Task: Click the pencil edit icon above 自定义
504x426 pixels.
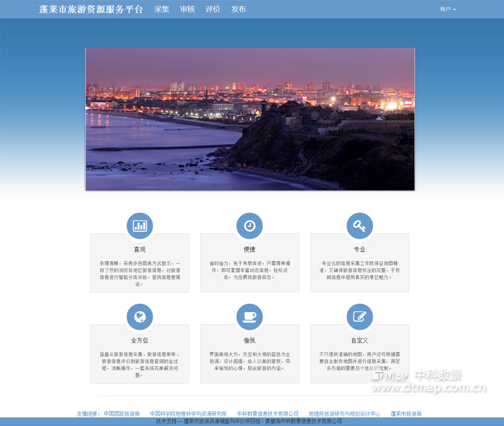Action: (360, 317)
